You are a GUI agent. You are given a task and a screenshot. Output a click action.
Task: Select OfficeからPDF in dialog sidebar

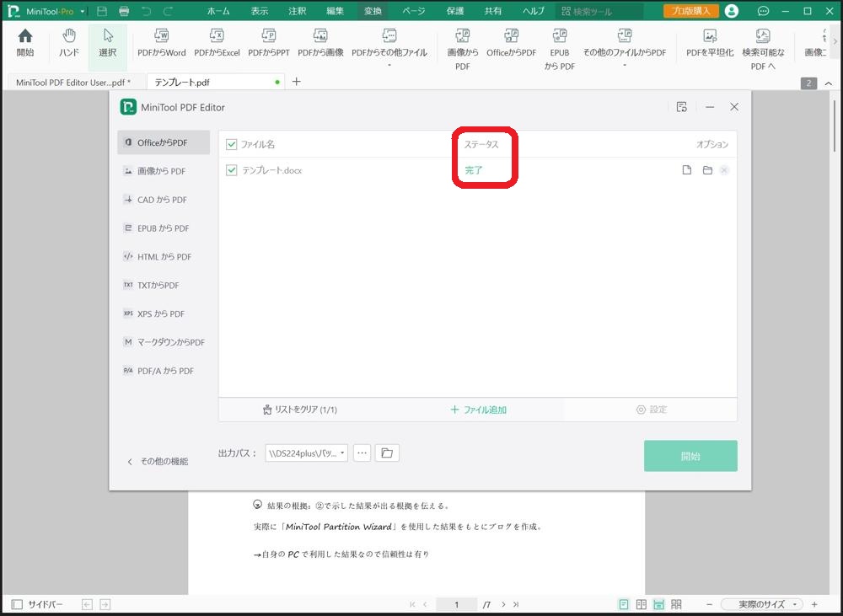coord(164,142)
